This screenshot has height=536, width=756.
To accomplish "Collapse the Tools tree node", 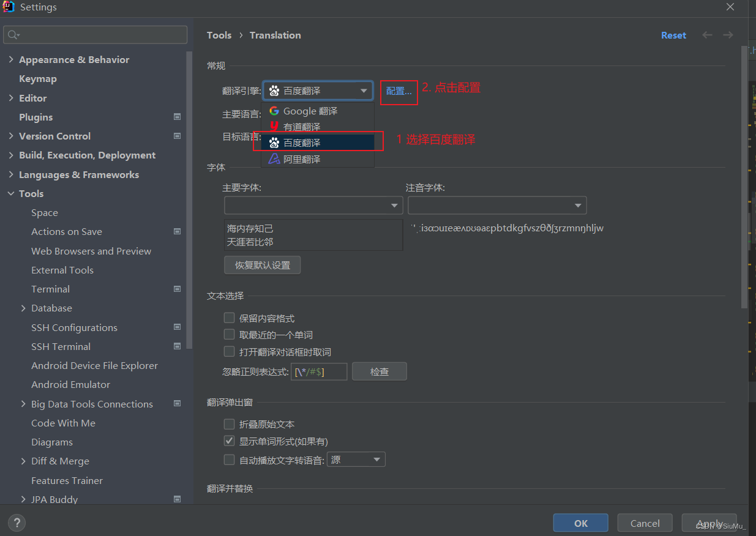I will (11, 193).
